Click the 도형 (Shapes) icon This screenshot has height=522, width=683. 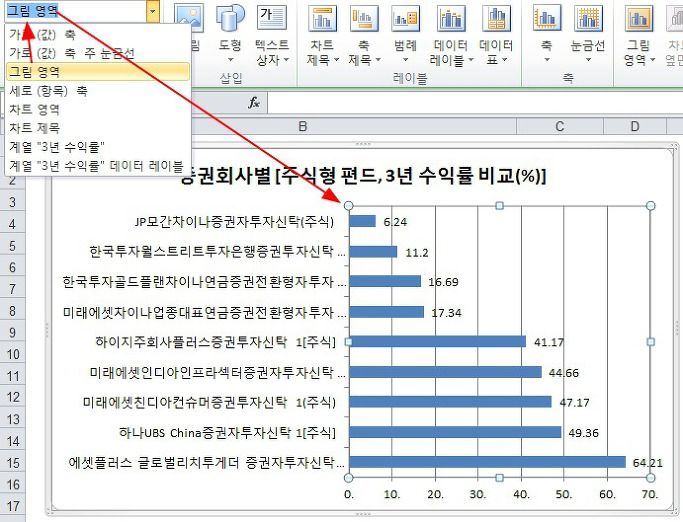(x=230, y=18)
